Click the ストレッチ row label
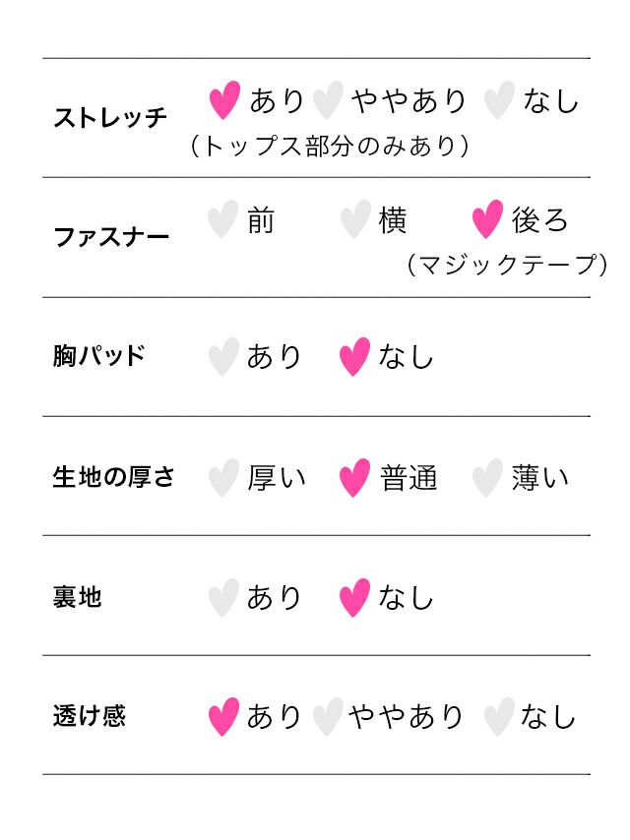630x840 pixels. point(110,118)
